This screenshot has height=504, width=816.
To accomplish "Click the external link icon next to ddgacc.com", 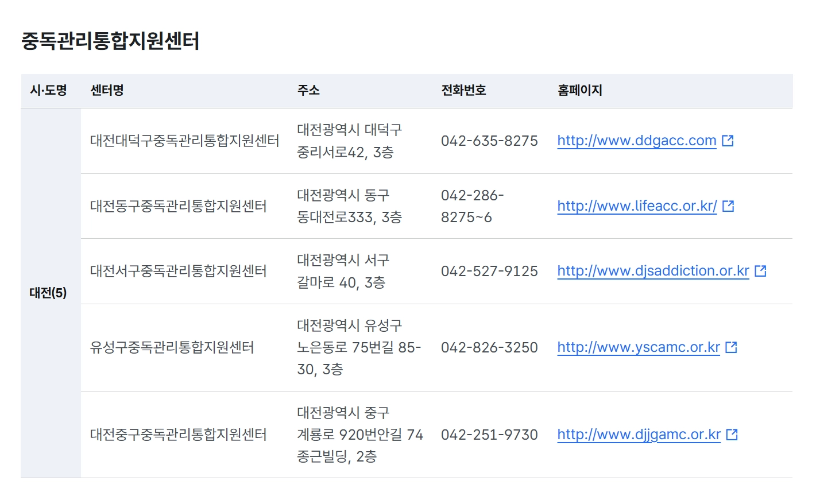I will pos(728,139).
